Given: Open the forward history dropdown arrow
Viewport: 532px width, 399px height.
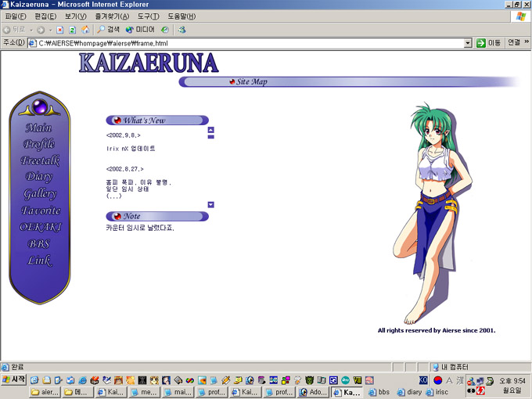Looking at the screenshot, I should [x=50, y=30].
